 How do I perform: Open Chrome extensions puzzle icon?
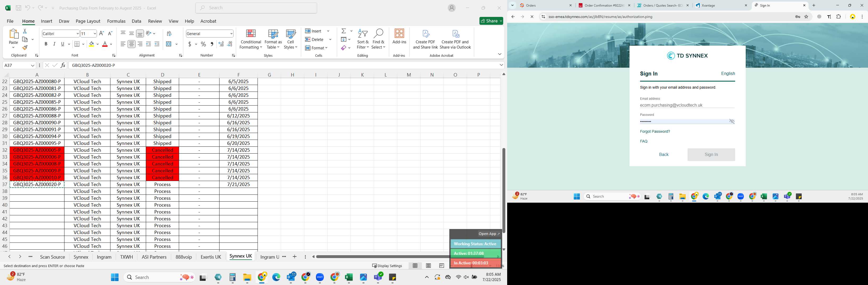[x=839, y=16]
